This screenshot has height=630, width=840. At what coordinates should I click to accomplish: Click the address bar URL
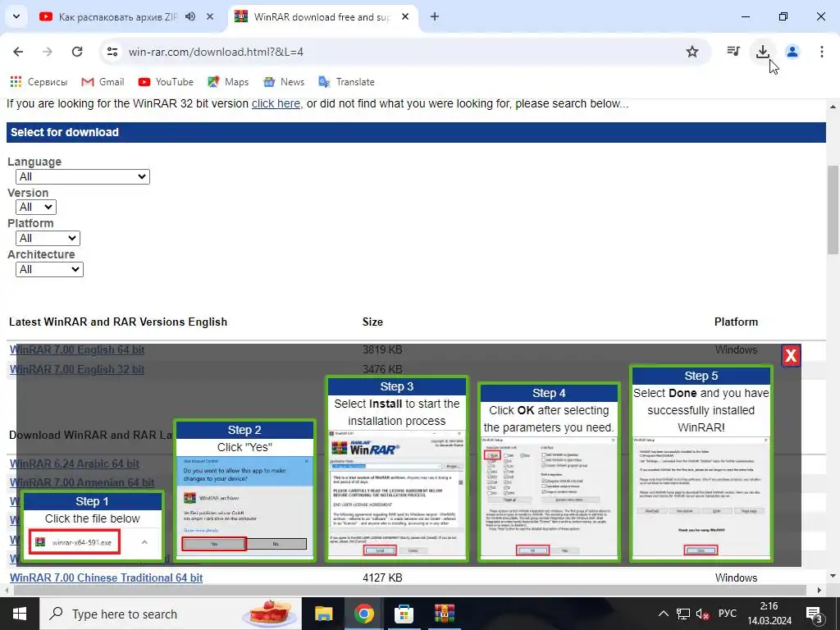coord(216,52)
